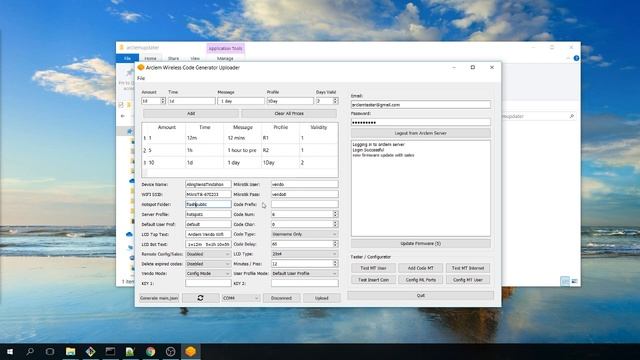640x360 pixels.
Task: Click back arrow in File Explorer window
Action: [123, 116]
